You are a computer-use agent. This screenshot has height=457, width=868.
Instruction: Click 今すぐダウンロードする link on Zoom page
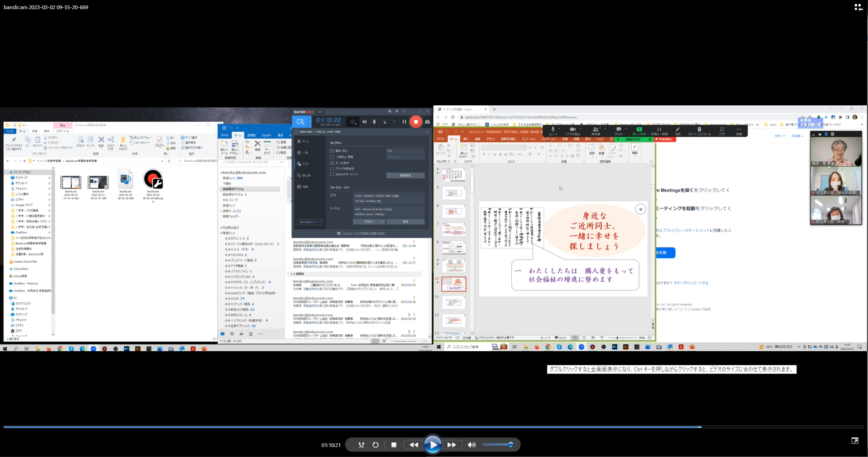click(691, 283)
